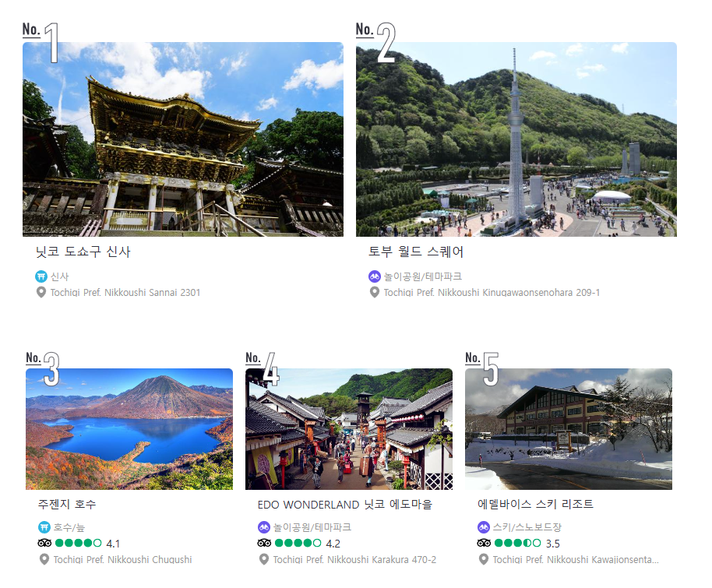Click the location pin for Kinugawaonsenohara 209-1
712x588 pixels.
pos(375,292)
